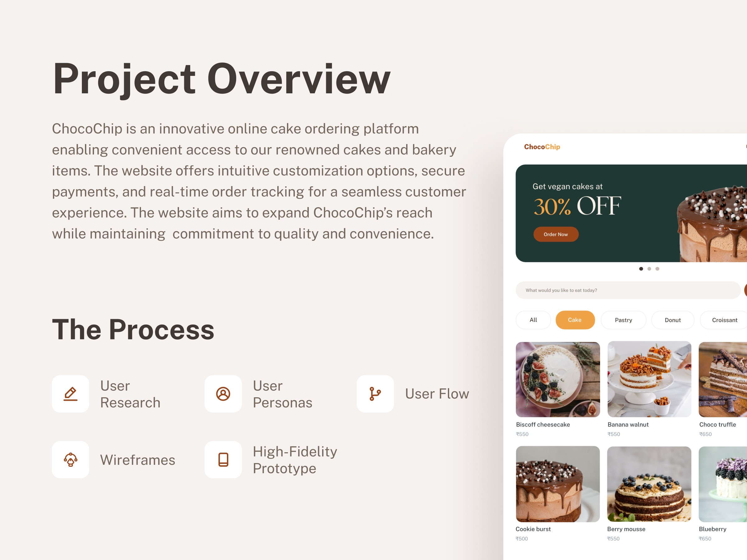Image resolution: width=747 pixels, height=560 pixels.
Task: Open the Cookie burst cake image
Action: (558, 484)
